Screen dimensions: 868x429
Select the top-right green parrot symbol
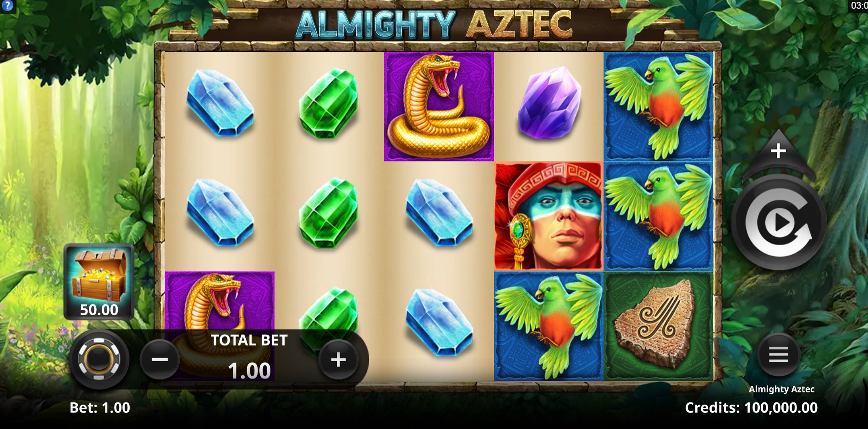[658, 106]
